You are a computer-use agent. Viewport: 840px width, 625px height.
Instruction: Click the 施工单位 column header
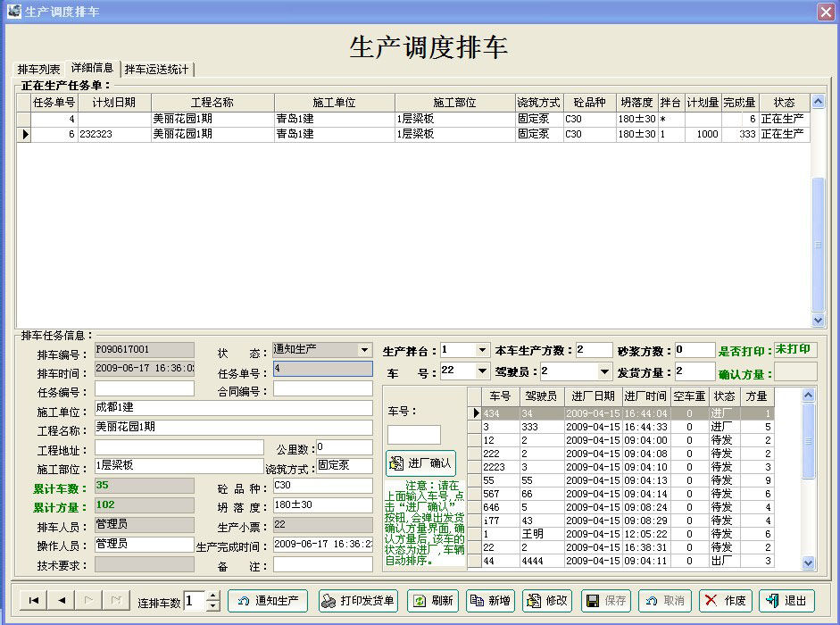334,103
